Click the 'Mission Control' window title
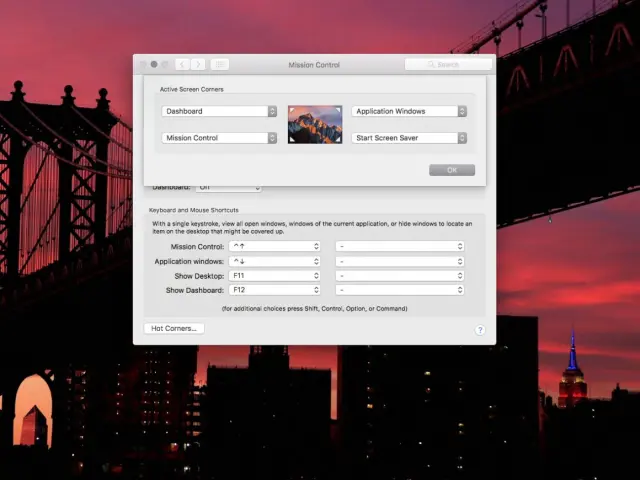 tap(314, 64)
